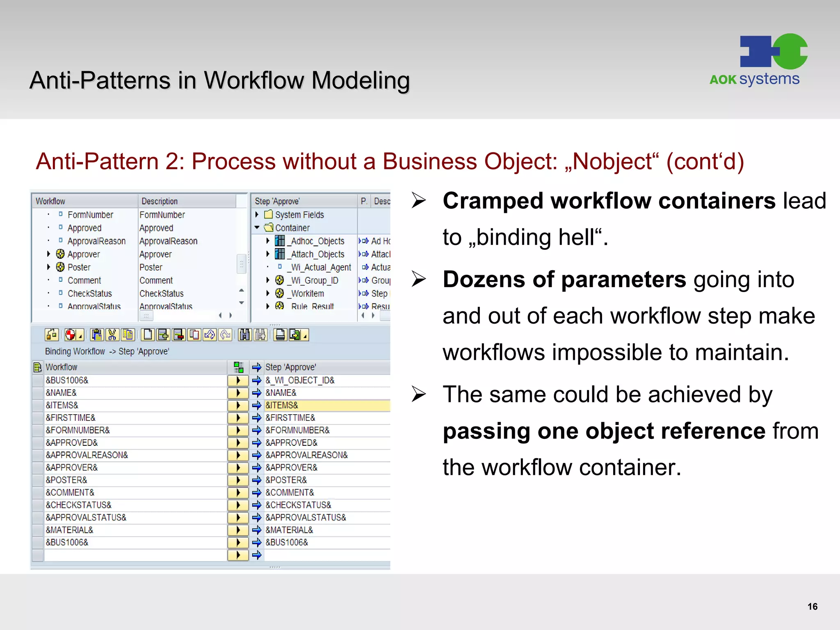The image size is (840, 630).
Task: Click the delete row red minus icon
Action: tap(179, 335)
